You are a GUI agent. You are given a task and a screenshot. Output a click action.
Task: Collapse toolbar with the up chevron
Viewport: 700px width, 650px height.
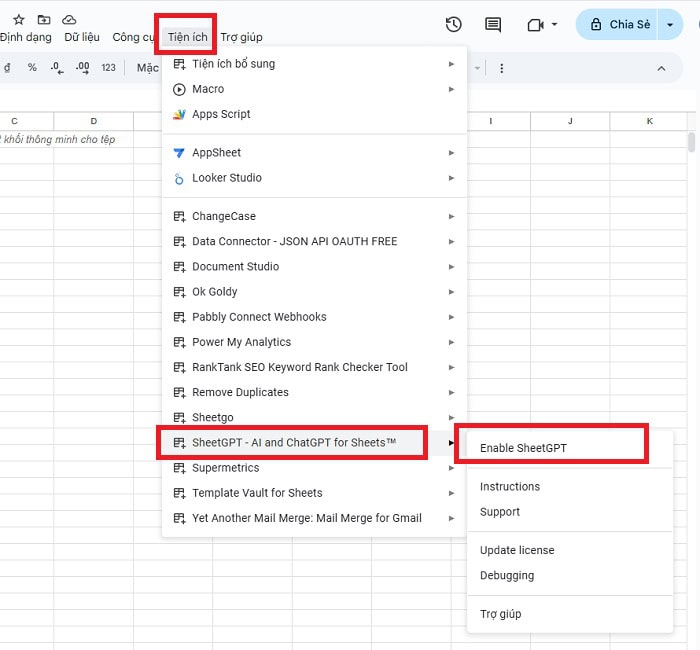pos(661,68)
